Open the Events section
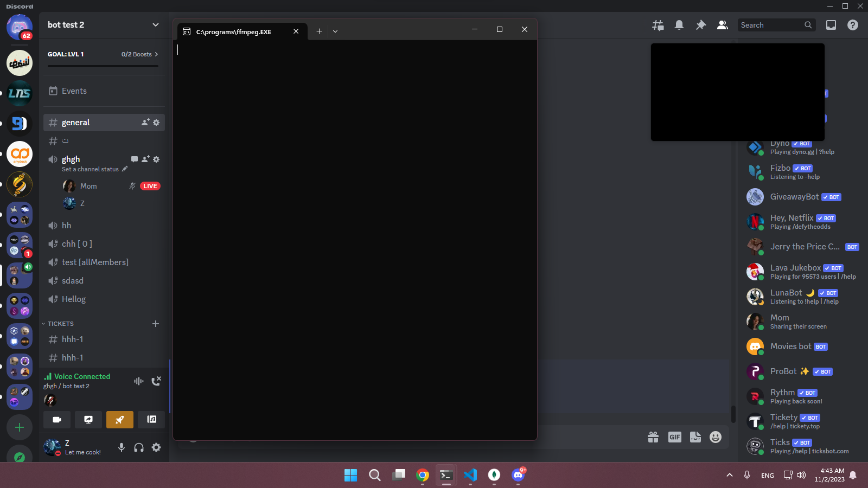Screen dimensions: 868x488 (x=103, y=91)
